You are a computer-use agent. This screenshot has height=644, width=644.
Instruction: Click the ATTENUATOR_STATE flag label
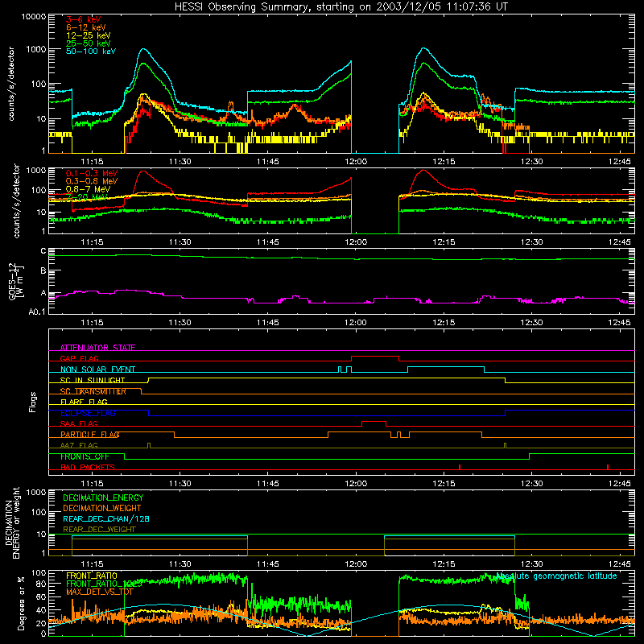coord(97,348)
